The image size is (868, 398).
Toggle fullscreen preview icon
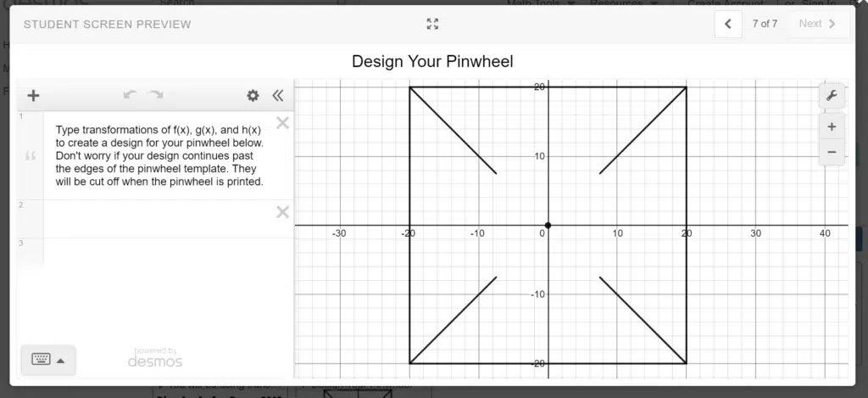point(432,24)
